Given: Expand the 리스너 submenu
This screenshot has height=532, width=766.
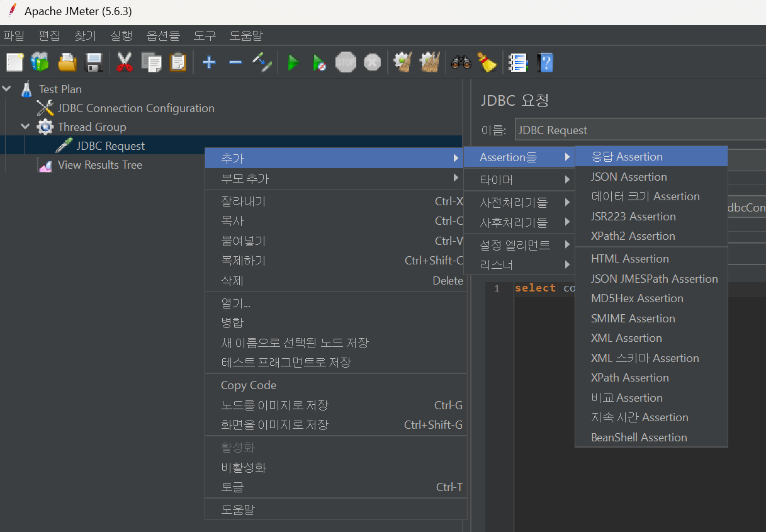Looking at the screenshot, I should (519, 264).
